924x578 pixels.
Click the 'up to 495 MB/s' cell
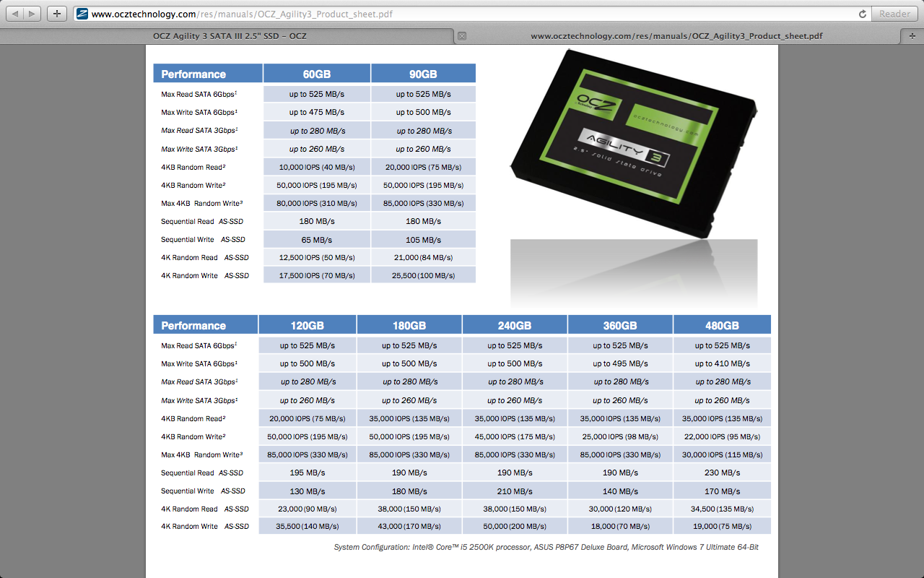pyautogui.click(x=620, y=363)
